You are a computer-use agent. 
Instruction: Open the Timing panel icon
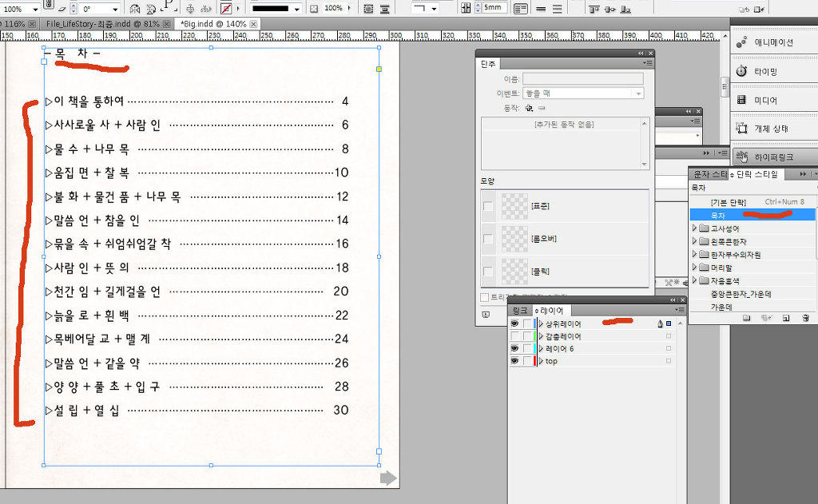(742, 71)
